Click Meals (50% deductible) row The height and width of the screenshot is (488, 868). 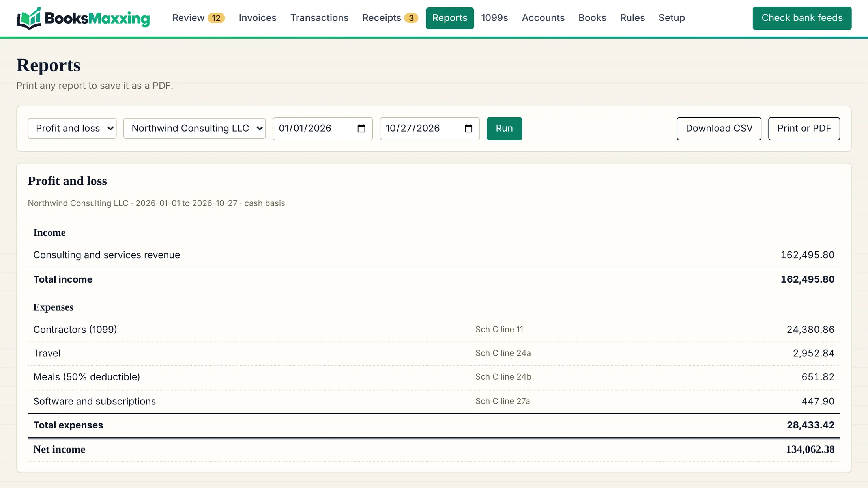pos(434,377)
